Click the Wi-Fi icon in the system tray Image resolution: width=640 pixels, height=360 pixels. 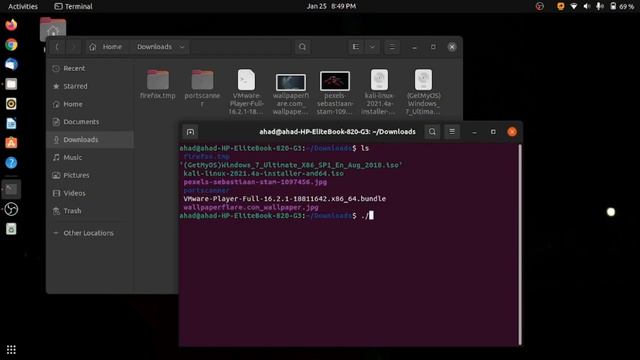pos(573,6)
